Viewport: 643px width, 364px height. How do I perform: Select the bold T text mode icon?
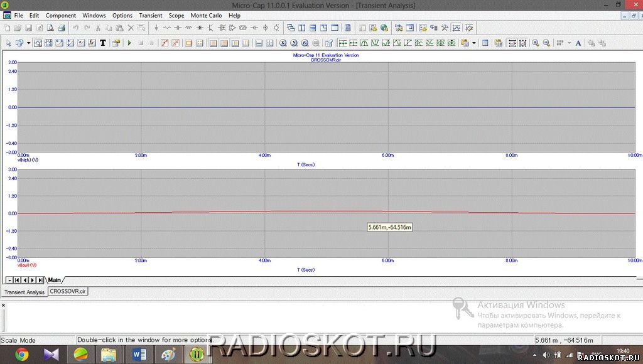103,43
